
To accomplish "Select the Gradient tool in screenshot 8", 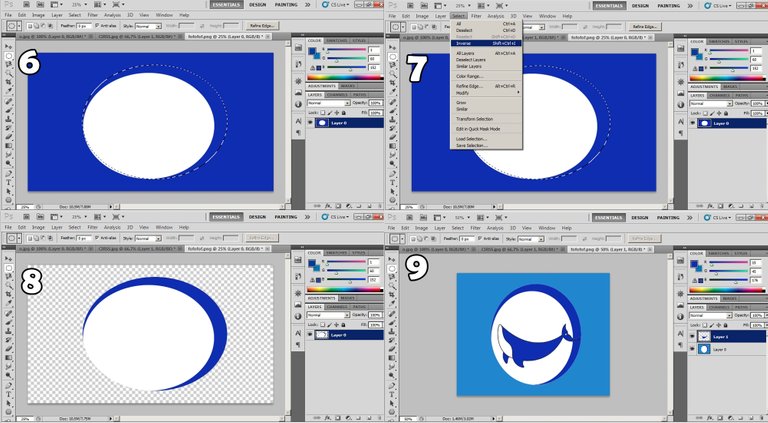I will tap(9, 358).
